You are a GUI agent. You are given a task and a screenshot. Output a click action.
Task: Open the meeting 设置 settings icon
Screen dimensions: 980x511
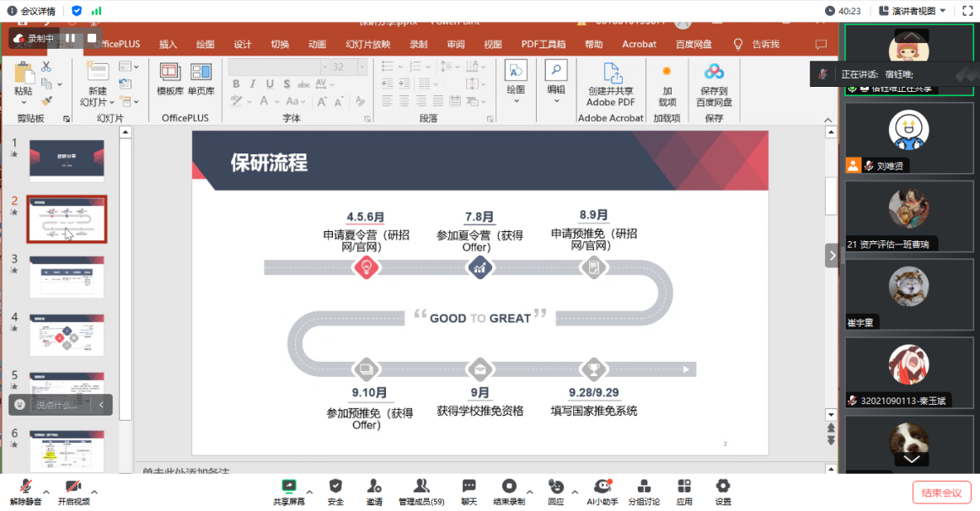click(722, 487)
